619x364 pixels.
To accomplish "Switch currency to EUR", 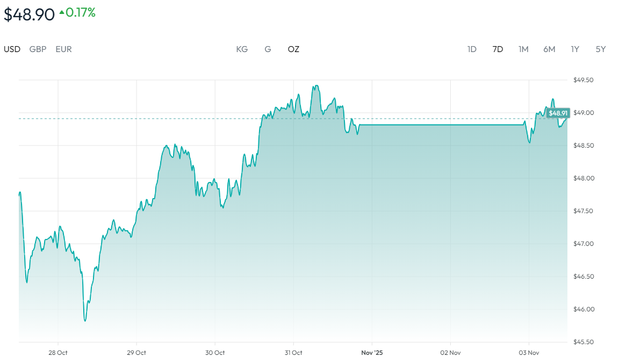I will click(63, 49).
